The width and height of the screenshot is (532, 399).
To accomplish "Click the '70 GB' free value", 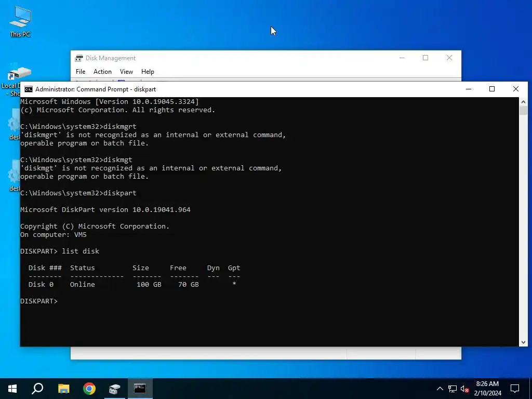I will 188,284.
